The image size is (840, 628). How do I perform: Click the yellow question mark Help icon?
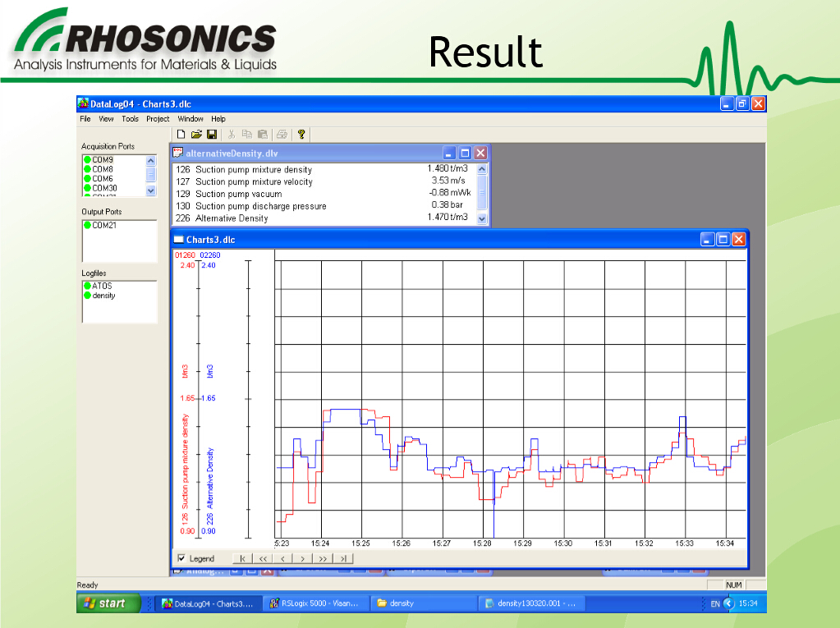(x=301, y=135)
